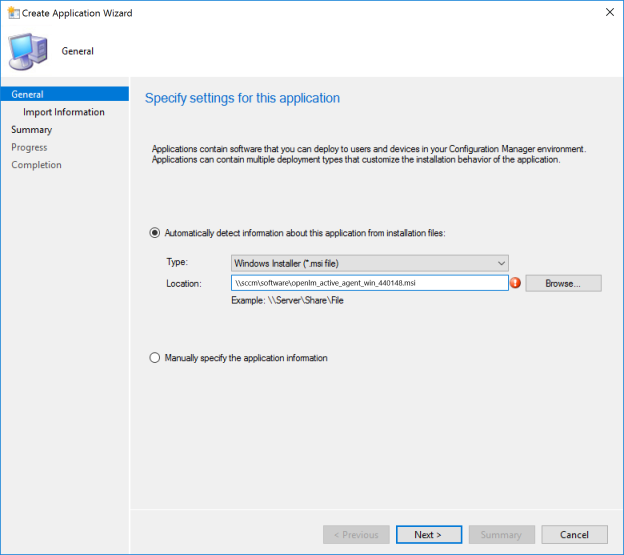Screen dimensions: 624x555
Task: Click the Next > button
Action: tap(428, 535)
